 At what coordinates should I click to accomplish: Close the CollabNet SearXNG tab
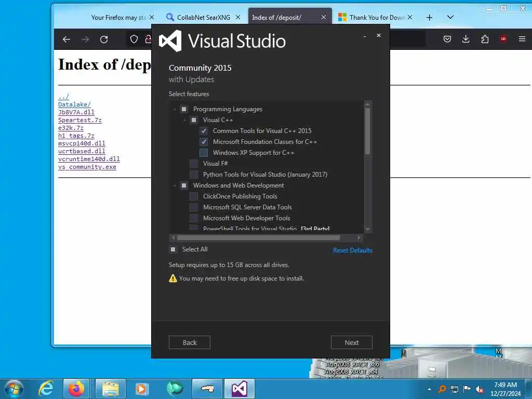pyautogui.click(x=238, y=17)
